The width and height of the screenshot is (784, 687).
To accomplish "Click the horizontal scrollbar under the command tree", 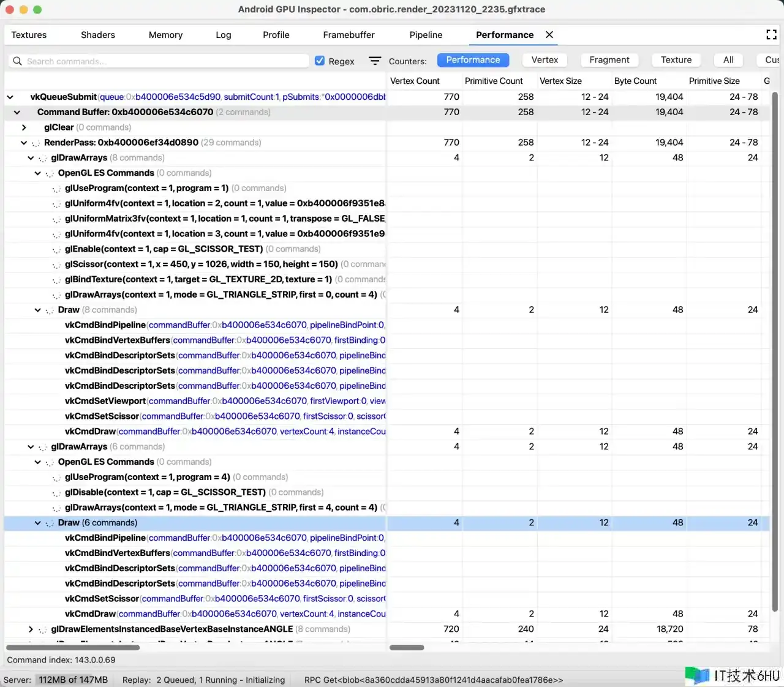I will tap(73, 647).
